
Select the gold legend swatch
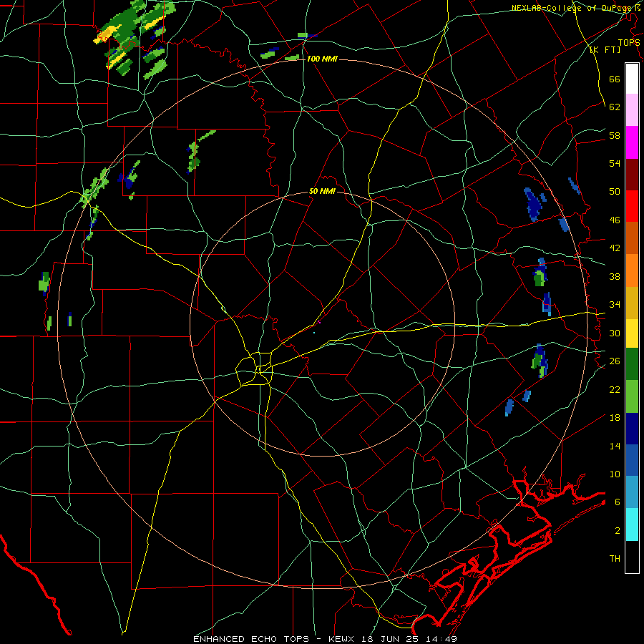click(632, 303)
